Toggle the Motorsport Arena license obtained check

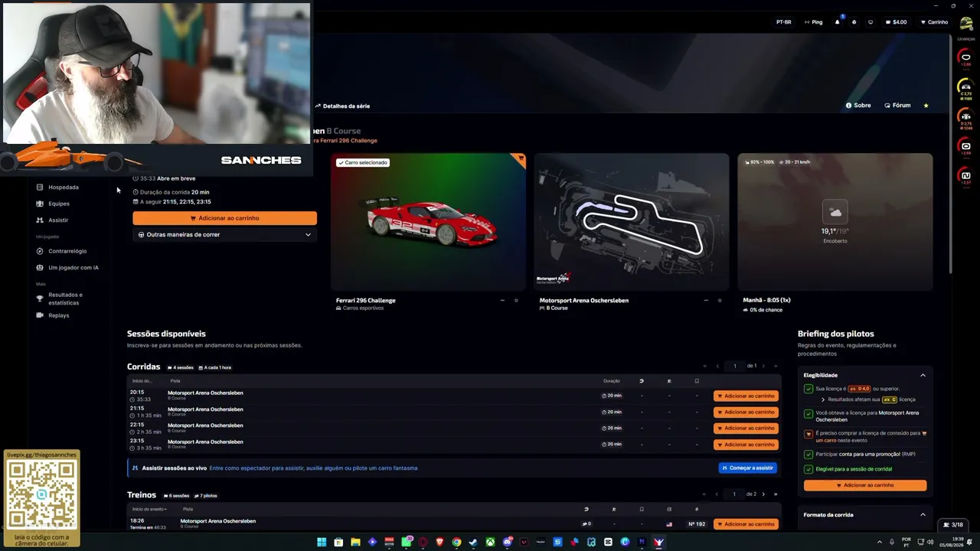808,414
